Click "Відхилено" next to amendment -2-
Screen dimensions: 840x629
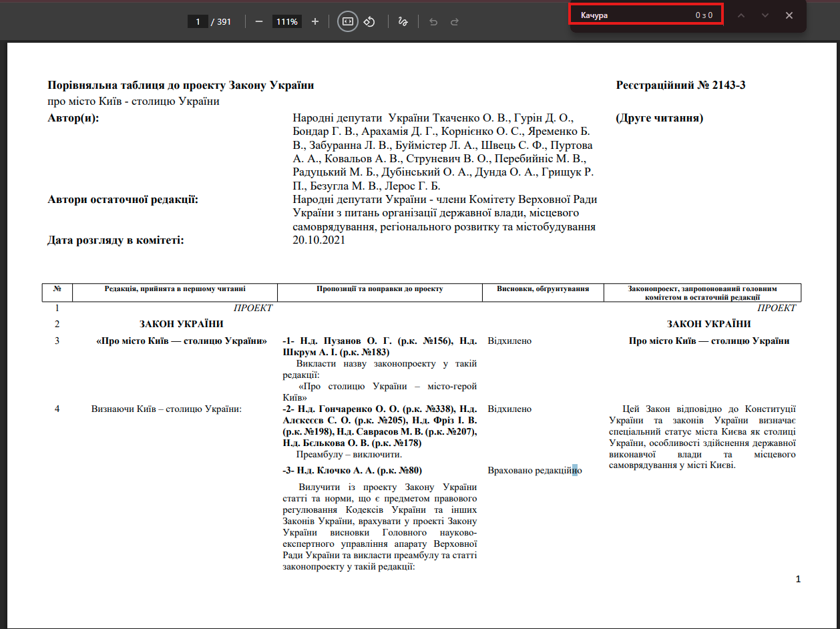(x=510, y=409)
